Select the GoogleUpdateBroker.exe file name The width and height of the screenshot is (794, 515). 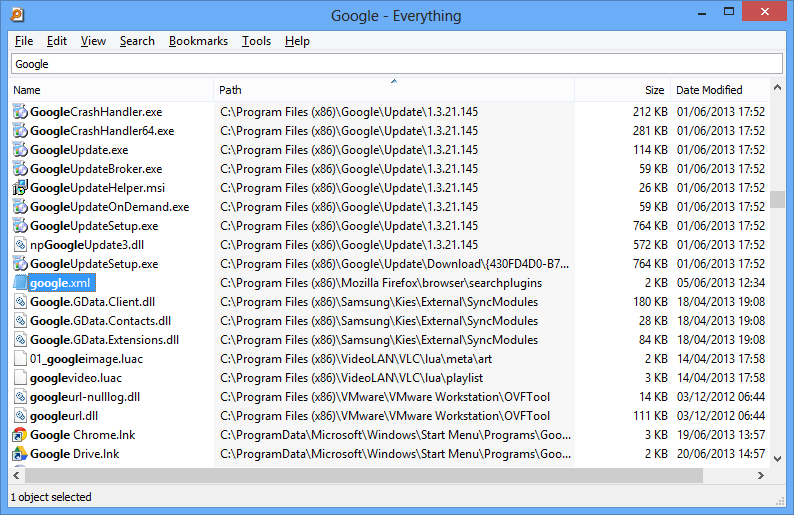pyautogui.click(x=96, y=169)
